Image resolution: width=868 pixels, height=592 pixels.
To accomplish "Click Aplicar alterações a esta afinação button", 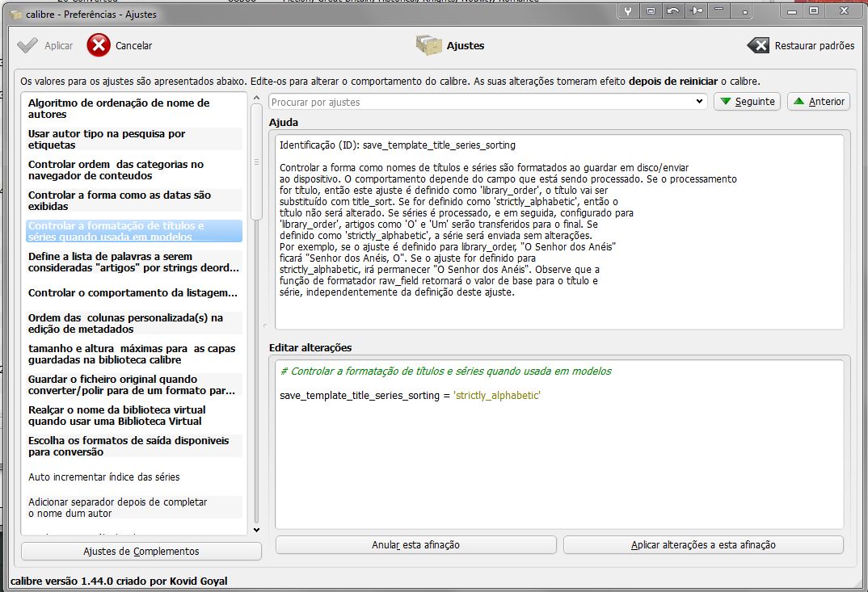I will point(703,545).
